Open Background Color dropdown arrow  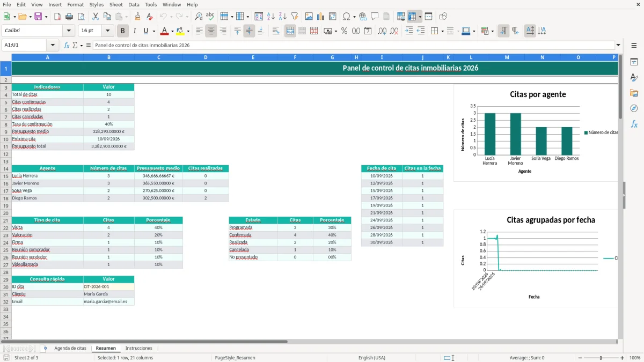[x=189, y=31]
